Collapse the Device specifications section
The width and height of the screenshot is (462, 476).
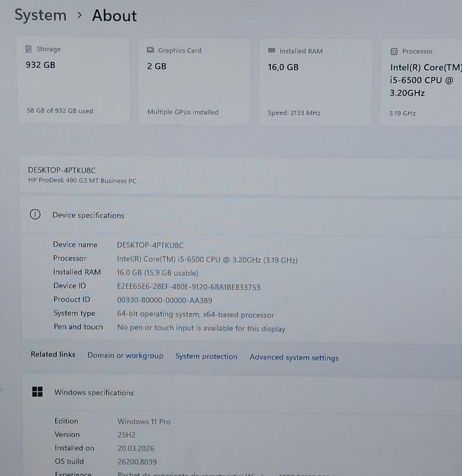tap(242, 215)
